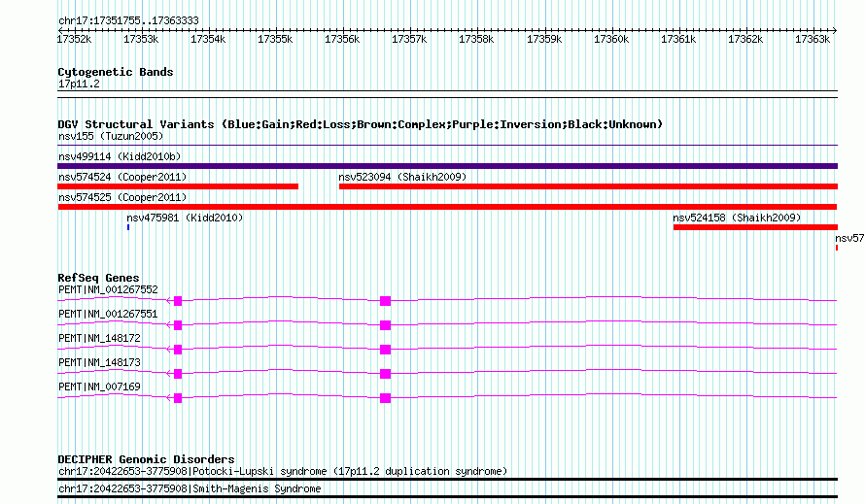Screen dimensions: 865x504
Task: Click the 17p11.2 band label
Action: coord(79,84)
